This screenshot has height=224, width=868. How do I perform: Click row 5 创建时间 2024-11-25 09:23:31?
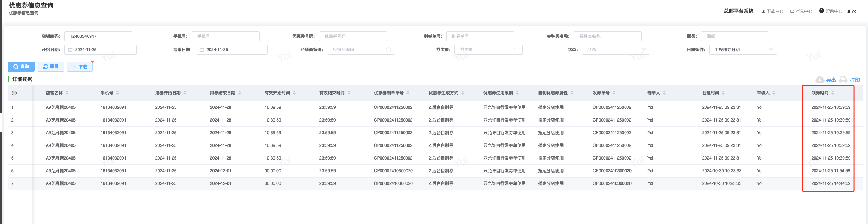pyautogui.click(x=722, y=158)
